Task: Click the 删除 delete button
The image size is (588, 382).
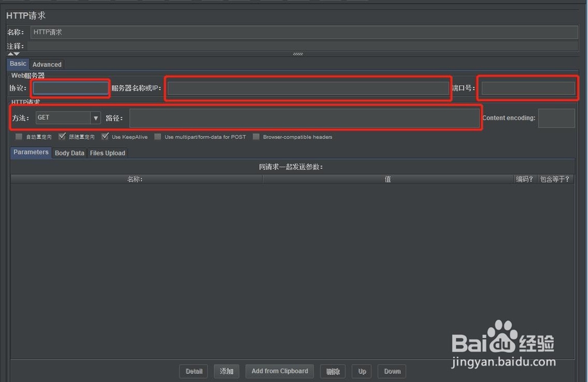Action: (x=333, y=371)
